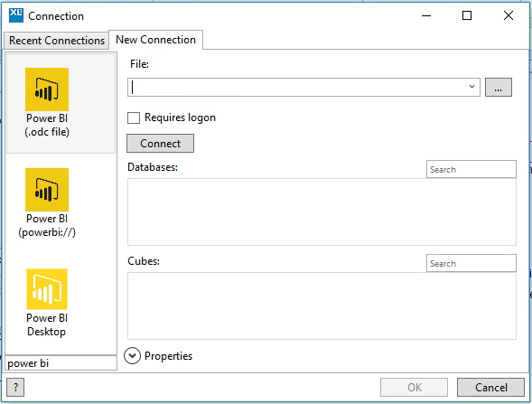Switch to the Recent Connections tab

coord(57,41)
